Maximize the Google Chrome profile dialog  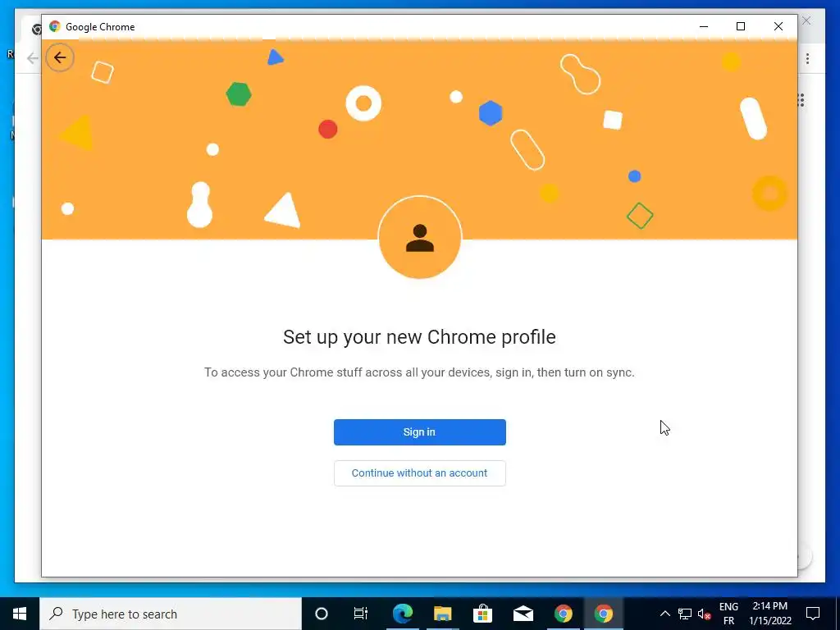741,26
